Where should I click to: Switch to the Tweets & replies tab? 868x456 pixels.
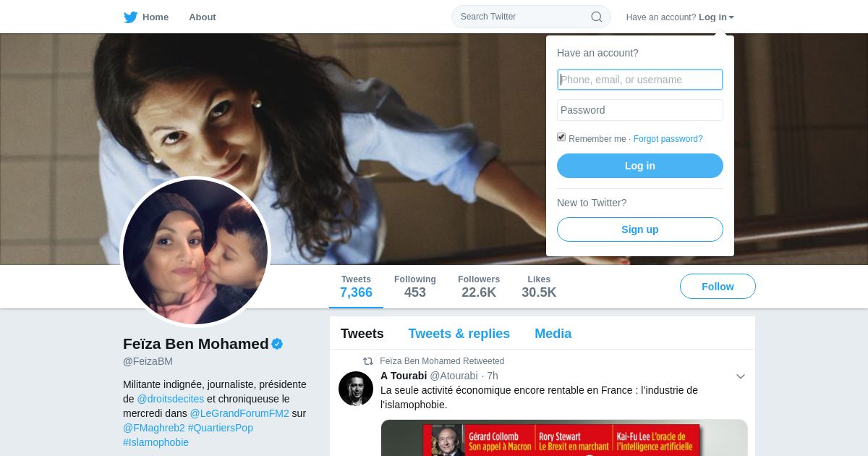coord(459,334)
